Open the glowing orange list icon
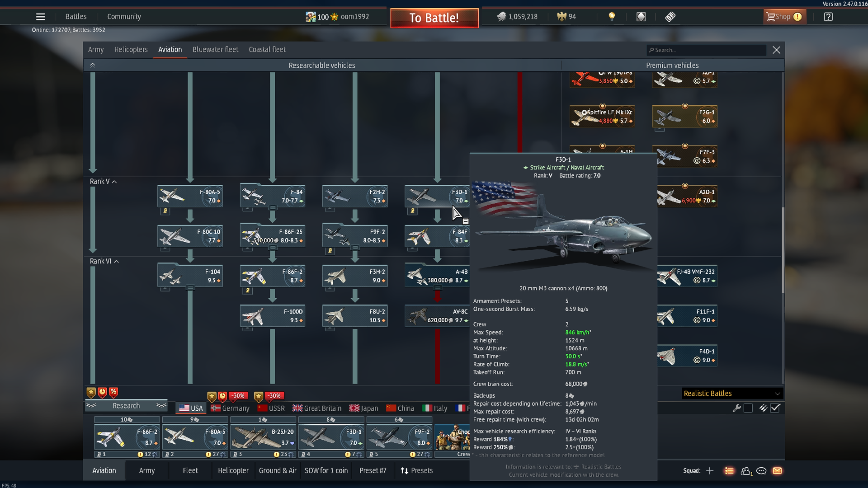Screen dimensions: 868x488 pos(729,471)
